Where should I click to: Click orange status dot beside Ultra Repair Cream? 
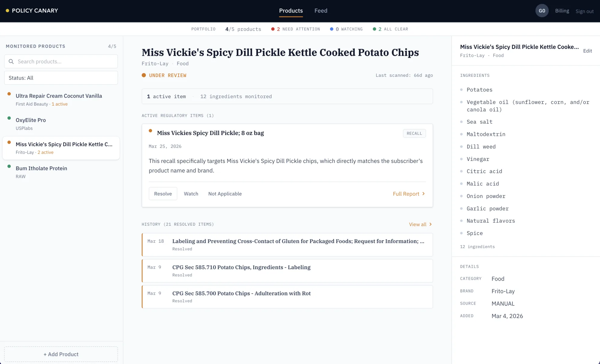(9, 94)
